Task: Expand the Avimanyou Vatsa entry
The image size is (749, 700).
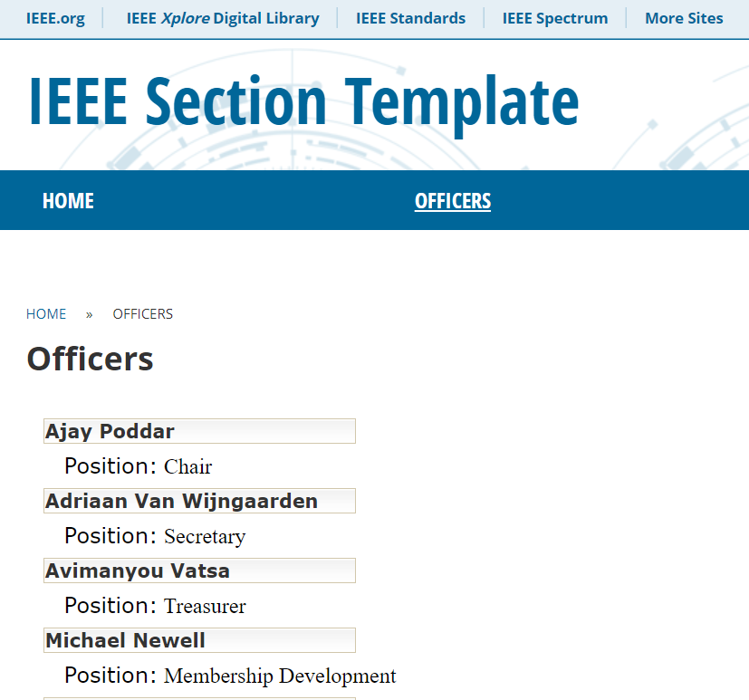Action: click(x=199, y=571)
